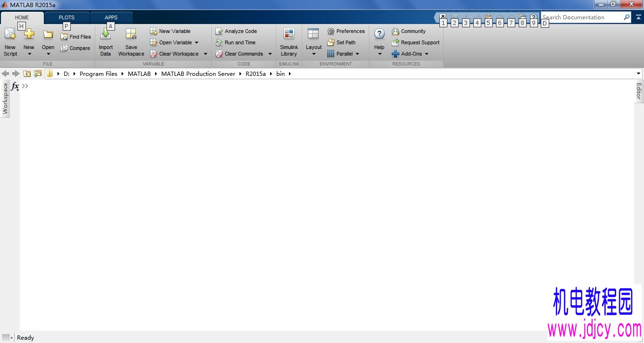The height and width of the screenshot is (343, 644).
Task: Open the address bar history dropdown
Action: click(x=639, y=73)
